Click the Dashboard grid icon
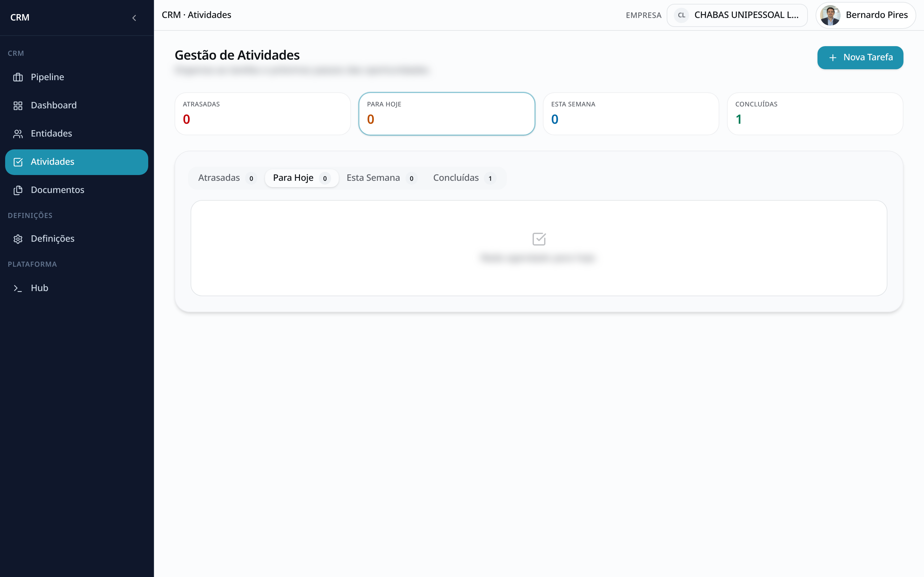924x577 pixels. click(18, 105)
